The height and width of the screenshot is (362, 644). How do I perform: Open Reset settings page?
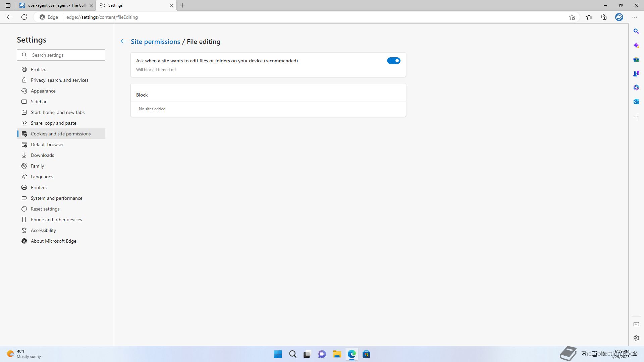(61, 209)
